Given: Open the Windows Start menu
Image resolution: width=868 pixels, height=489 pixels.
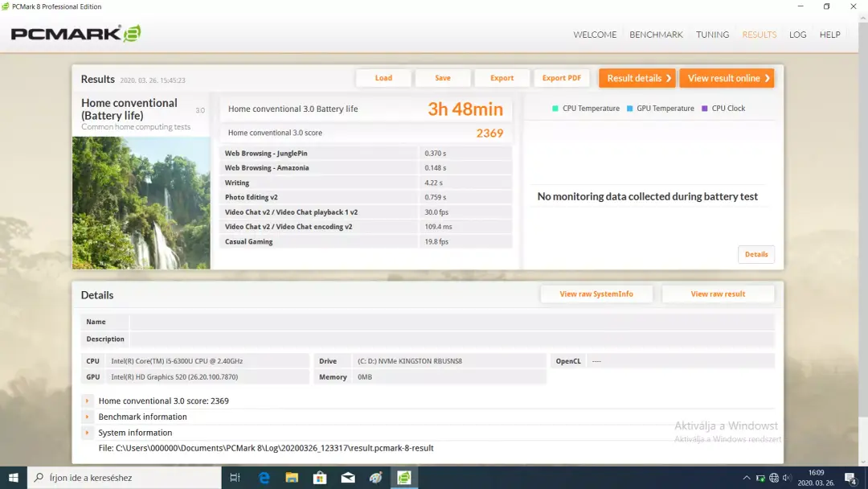Looking at the screenshot, I should click(x=14, y=478).
